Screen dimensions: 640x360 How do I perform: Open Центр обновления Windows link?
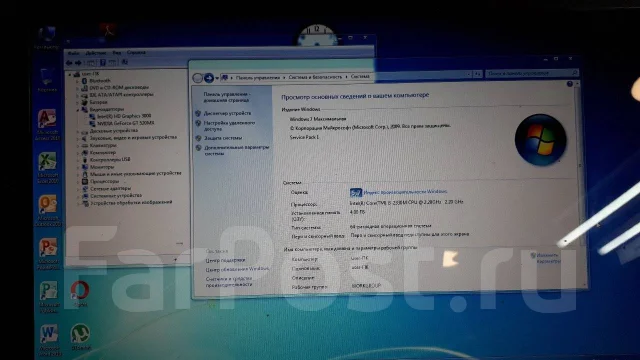[x=238, y=269]
